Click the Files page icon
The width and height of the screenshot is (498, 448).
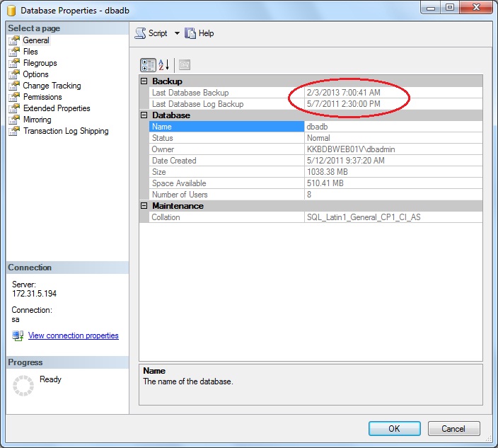click(14, 52)
